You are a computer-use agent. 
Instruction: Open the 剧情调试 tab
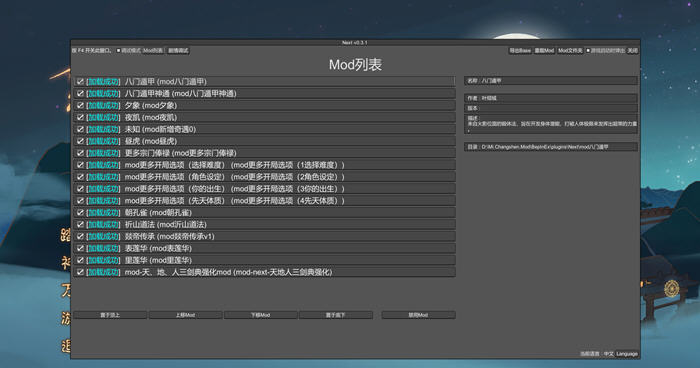coord(178,51)
